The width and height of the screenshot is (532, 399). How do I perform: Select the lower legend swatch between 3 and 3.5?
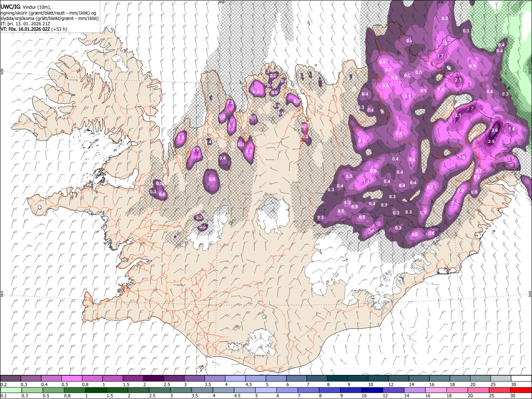180,390
